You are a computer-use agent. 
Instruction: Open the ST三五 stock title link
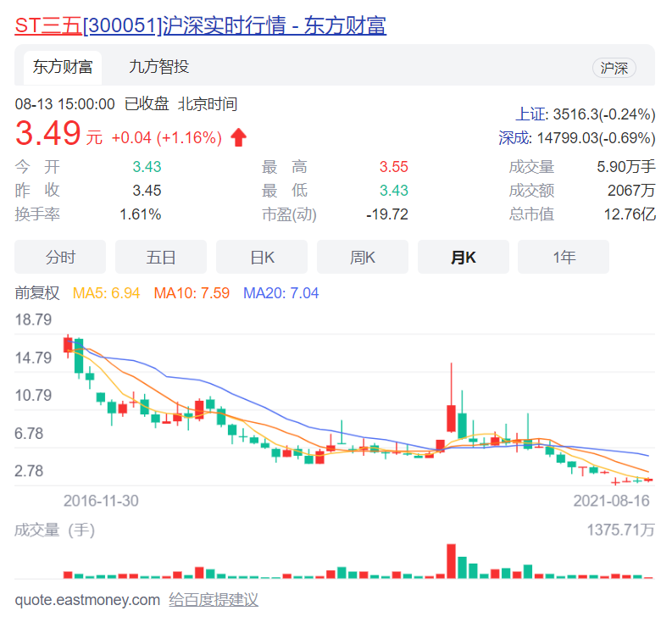point(200,26)
